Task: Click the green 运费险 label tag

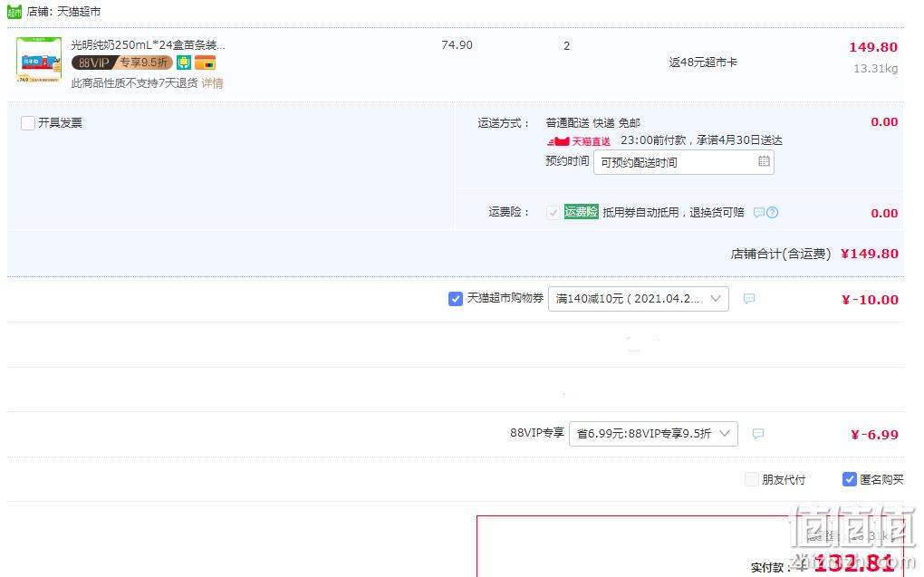Action: point(581,212)
